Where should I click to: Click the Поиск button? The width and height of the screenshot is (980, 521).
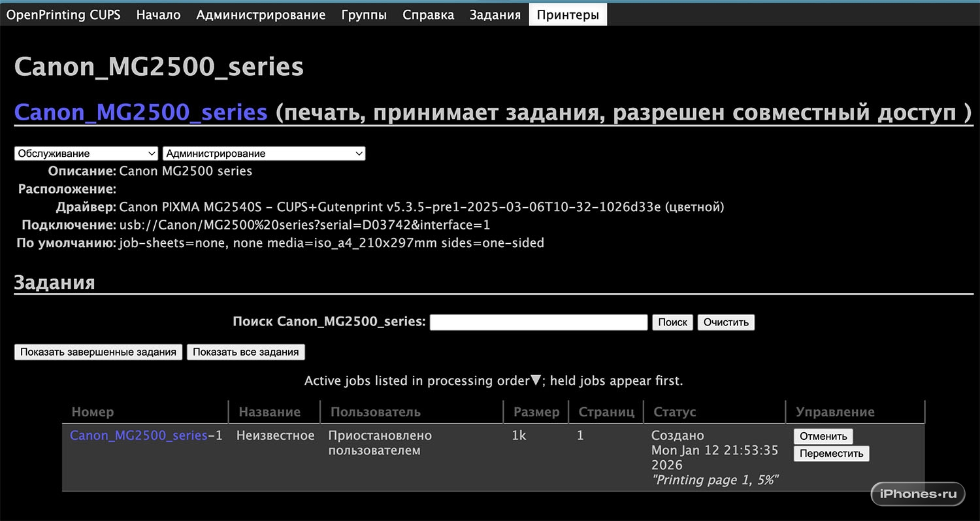(x=673, y=322)
